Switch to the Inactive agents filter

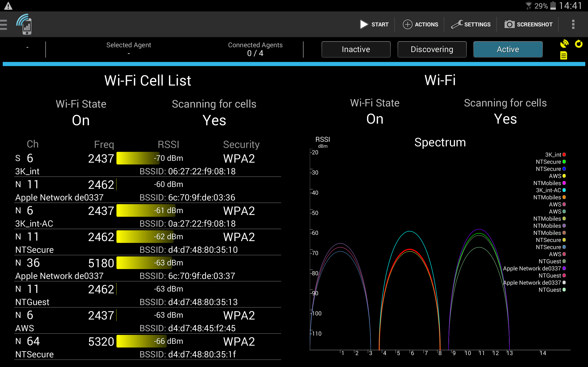[356, 49]
